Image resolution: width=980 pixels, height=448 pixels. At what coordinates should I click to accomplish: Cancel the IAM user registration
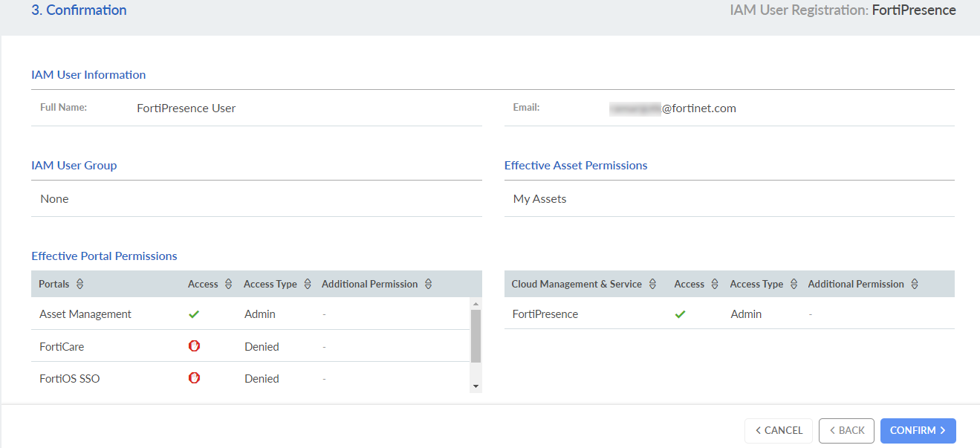click(779, 431)
